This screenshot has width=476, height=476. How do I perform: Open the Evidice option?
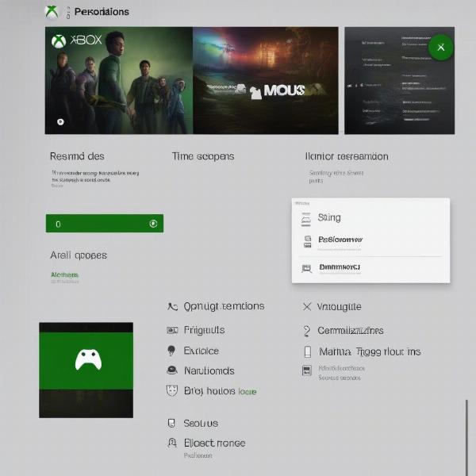[202, 351]
